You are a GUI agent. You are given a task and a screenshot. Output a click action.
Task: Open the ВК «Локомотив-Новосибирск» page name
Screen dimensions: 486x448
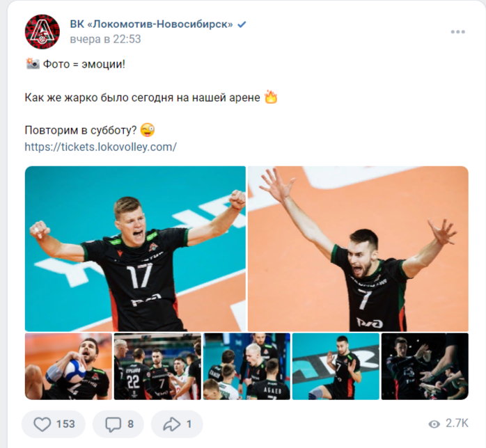click(151, 24)
